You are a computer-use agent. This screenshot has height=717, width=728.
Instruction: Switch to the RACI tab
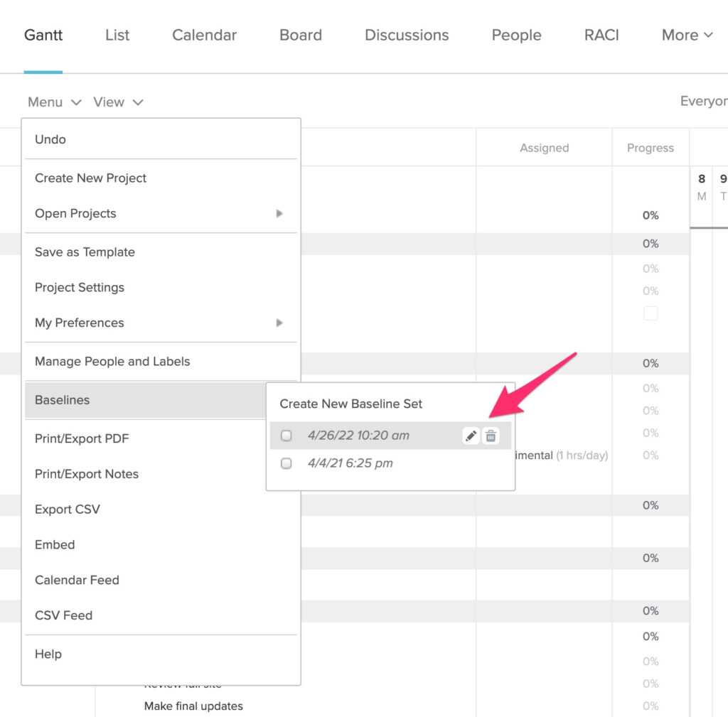(x=601, y=35)
